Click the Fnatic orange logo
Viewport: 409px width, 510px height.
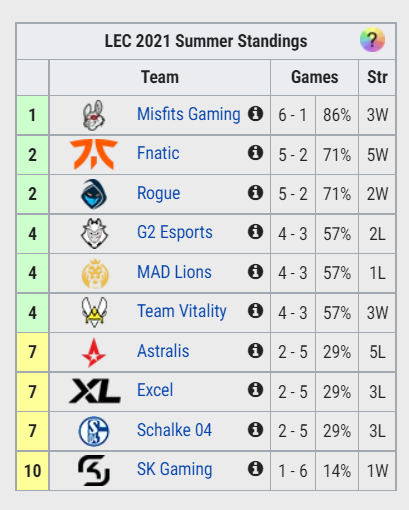click(94, 154)
